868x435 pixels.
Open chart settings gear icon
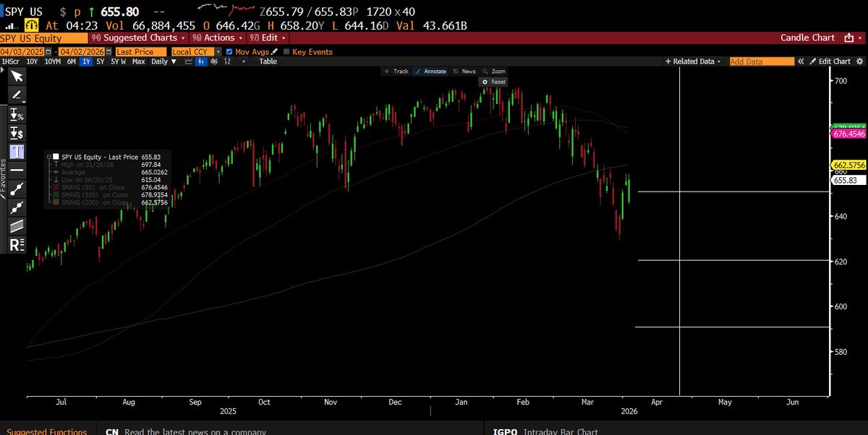pos(860,61)
